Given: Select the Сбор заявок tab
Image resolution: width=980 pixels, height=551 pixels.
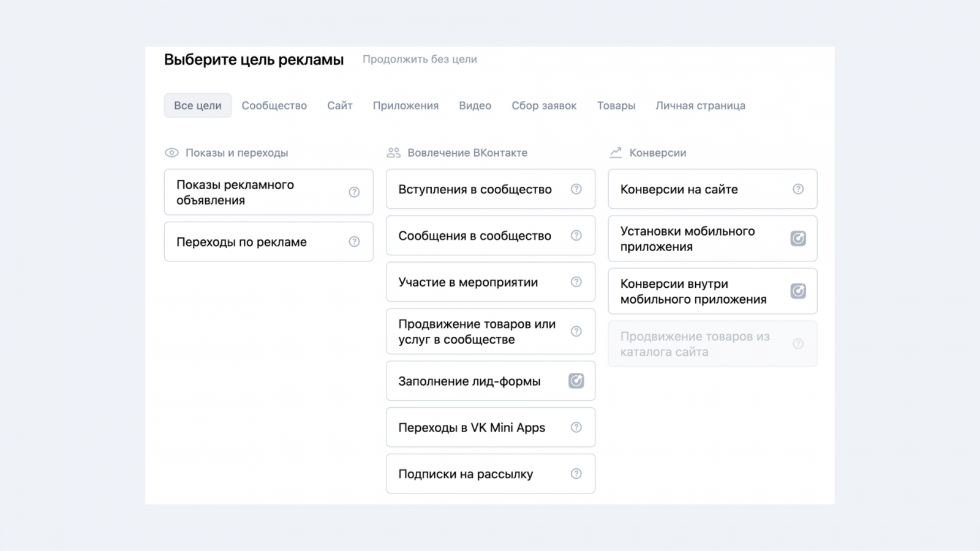Looking at the screenshot, I should pos(544,105).
